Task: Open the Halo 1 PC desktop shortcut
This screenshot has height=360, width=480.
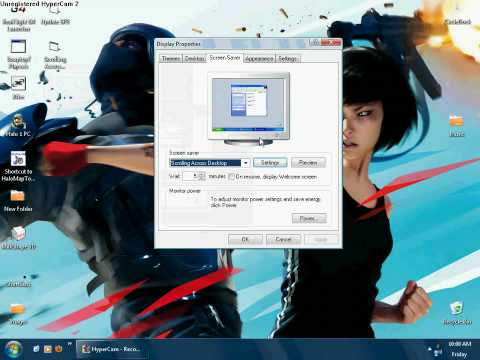Action: click(18, 126)
